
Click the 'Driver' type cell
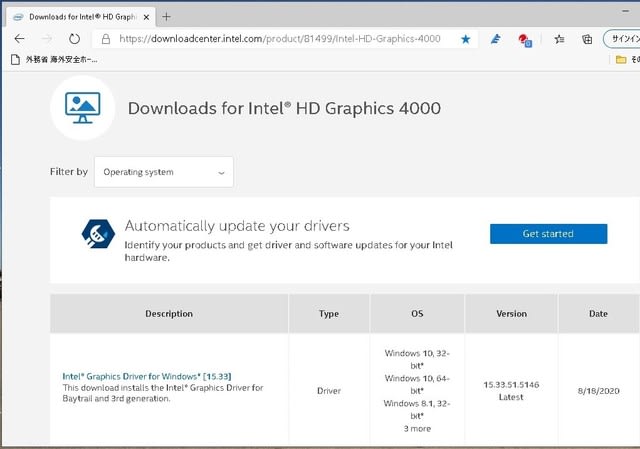329,391
